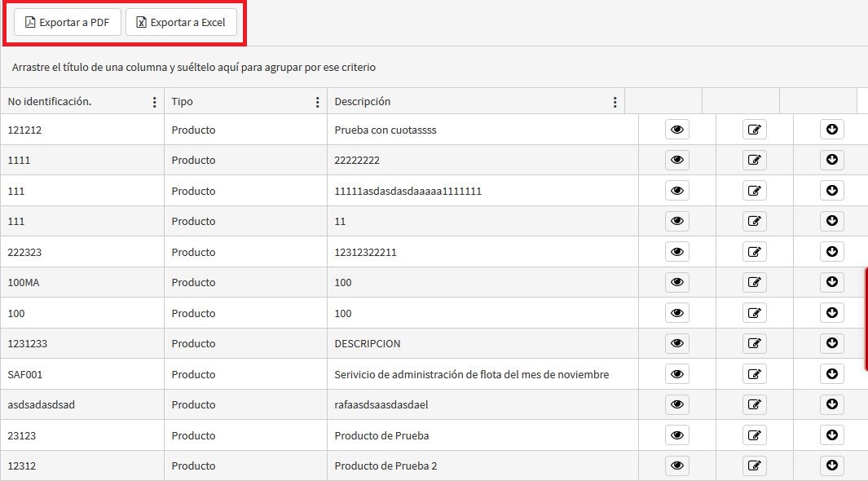The image size is (868, 481).
Task: Open Tipo column options menu
Action: click(318, 103)
